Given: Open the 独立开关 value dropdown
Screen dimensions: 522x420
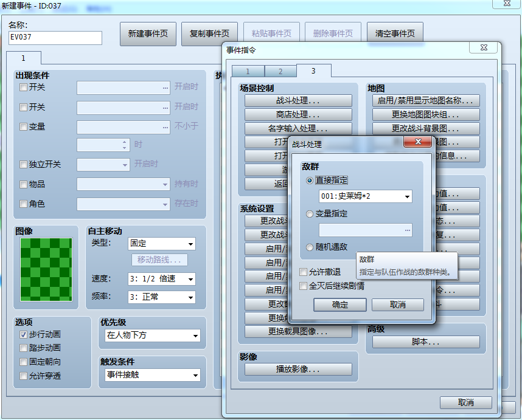Looking at the screenshot, I should coord(103,165).
